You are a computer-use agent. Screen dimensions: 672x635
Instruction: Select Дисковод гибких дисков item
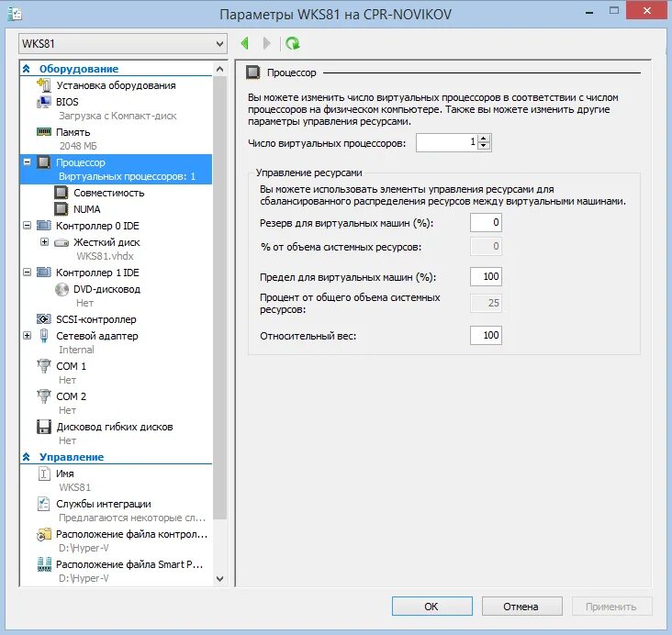point(117,427)
